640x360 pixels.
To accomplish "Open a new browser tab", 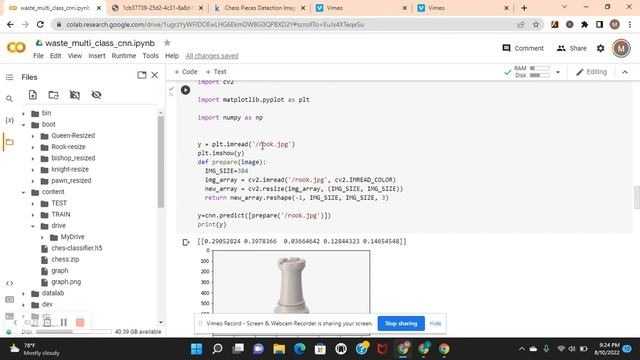I will click(x=524, y=8).
